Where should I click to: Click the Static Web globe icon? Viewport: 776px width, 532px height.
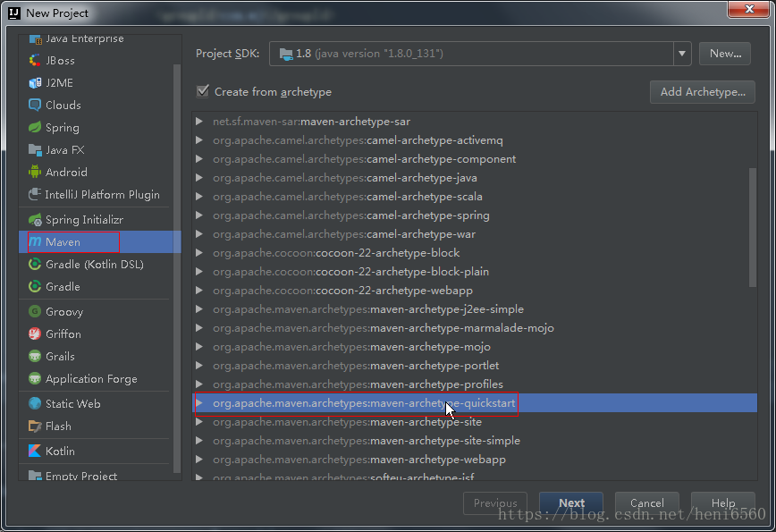pyautogui.click(x=35, y=403)
